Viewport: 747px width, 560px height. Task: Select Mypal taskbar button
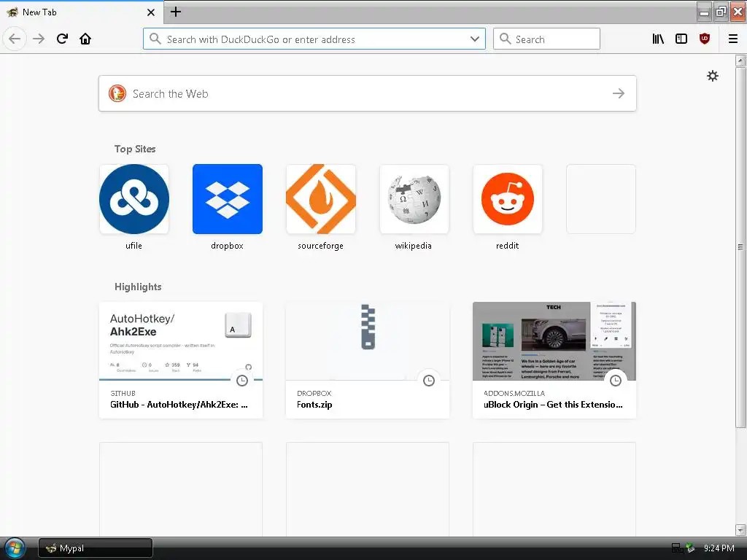(x=96, y=548)
